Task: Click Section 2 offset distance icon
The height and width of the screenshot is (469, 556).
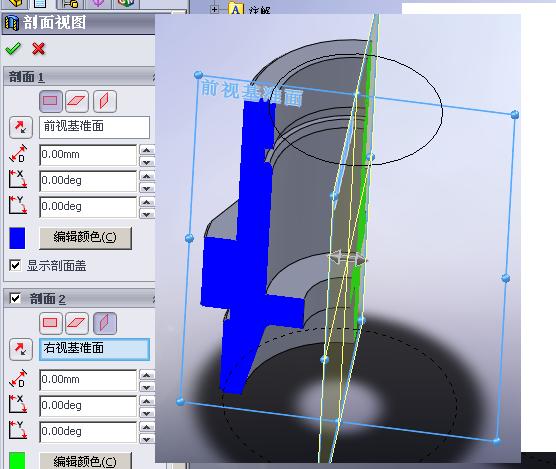Action: (18, 378)
